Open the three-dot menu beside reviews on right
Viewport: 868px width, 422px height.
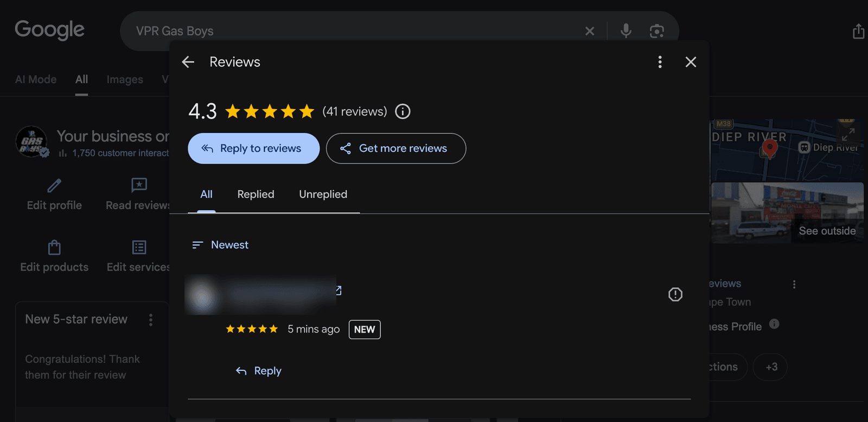[x=794, y=284]
